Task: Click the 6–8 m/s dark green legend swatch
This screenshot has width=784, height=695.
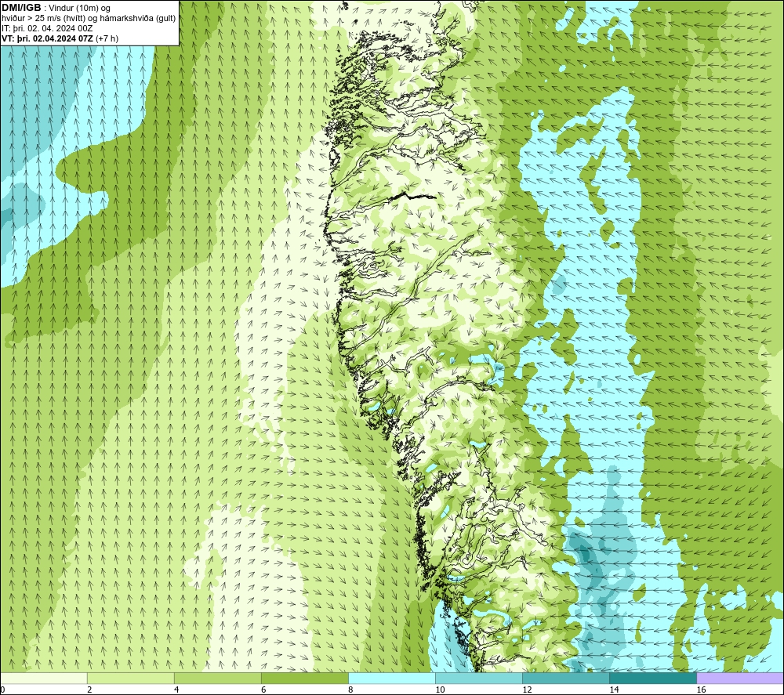Action: (304, 678)
